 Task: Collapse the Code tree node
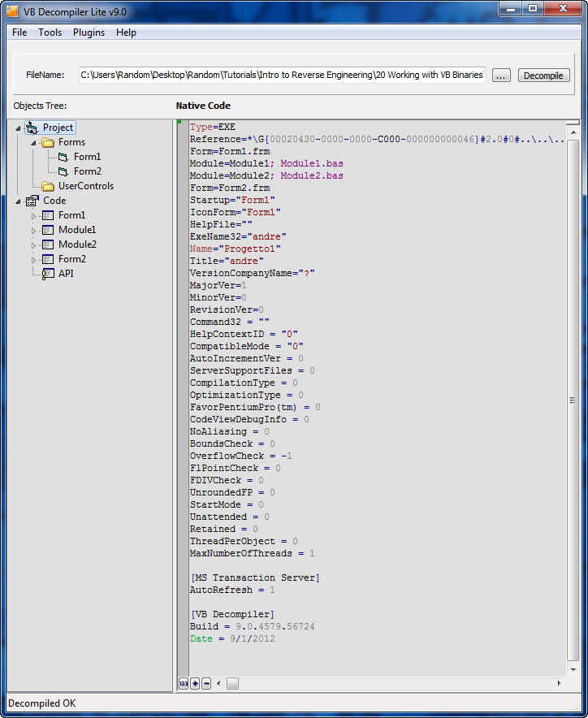pyautogui.click(x=18, y=201)
